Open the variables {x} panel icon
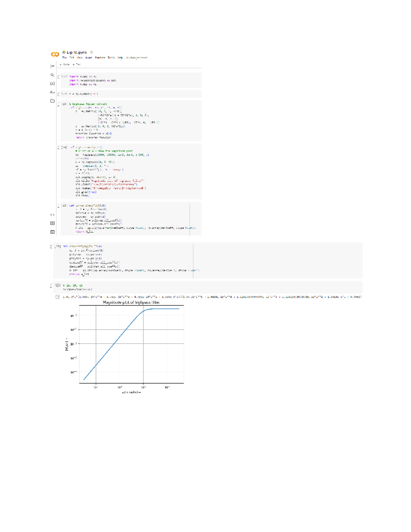 point(52,84)
